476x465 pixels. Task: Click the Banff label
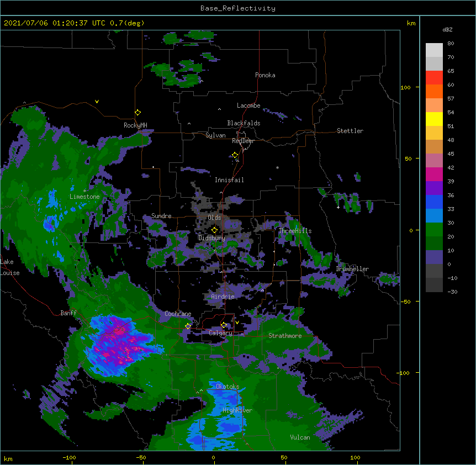coord(68,313)
